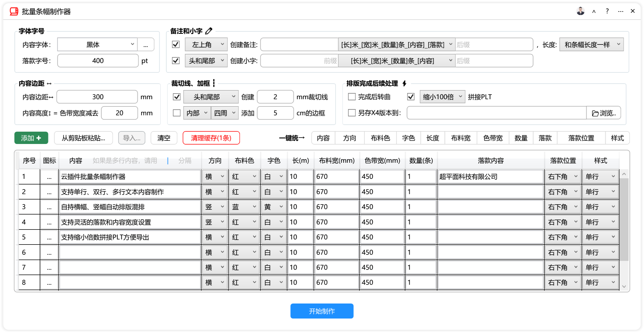Open row 2 样式 单行 dropdown
The height and width of the screenshot is (333, 644).
pyautogui.click(x=600, y=192)
